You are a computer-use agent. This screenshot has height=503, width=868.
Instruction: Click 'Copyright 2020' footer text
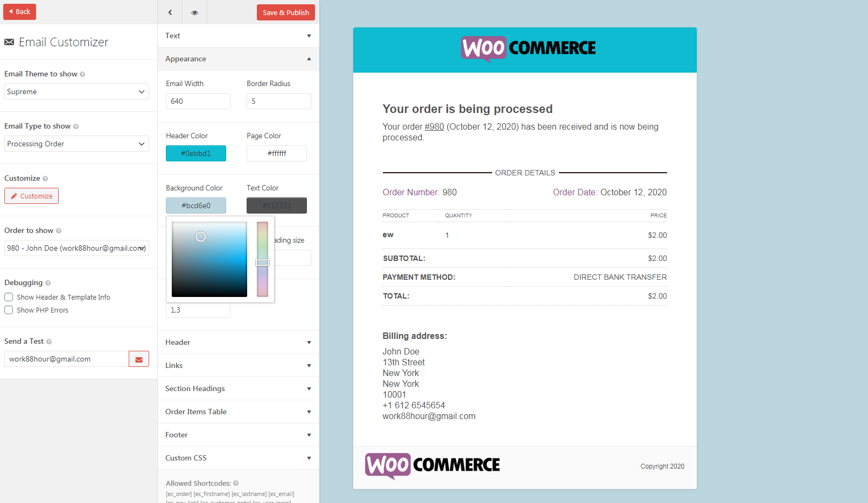[662, 466]
